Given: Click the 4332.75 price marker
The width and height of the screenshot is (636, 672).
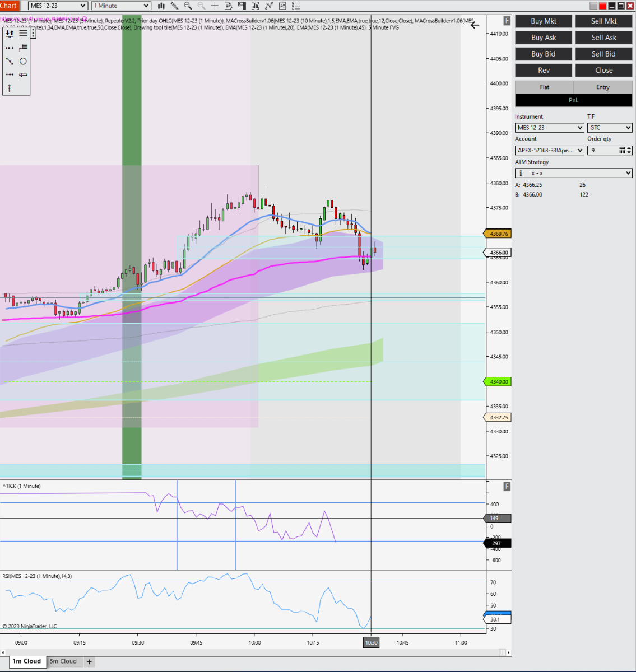Looking at the screenshot, I should click(497, 417).
